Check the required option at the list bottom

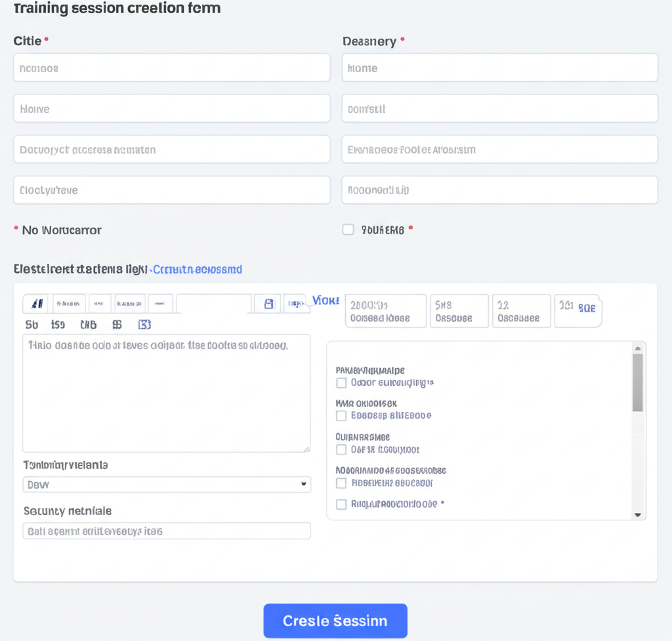coord(341,504)
